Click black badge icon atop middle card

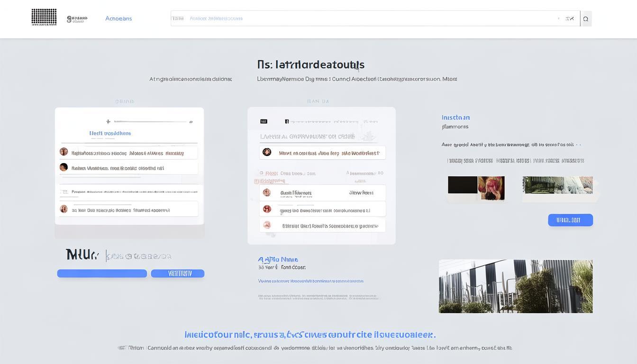coord(264,121)
